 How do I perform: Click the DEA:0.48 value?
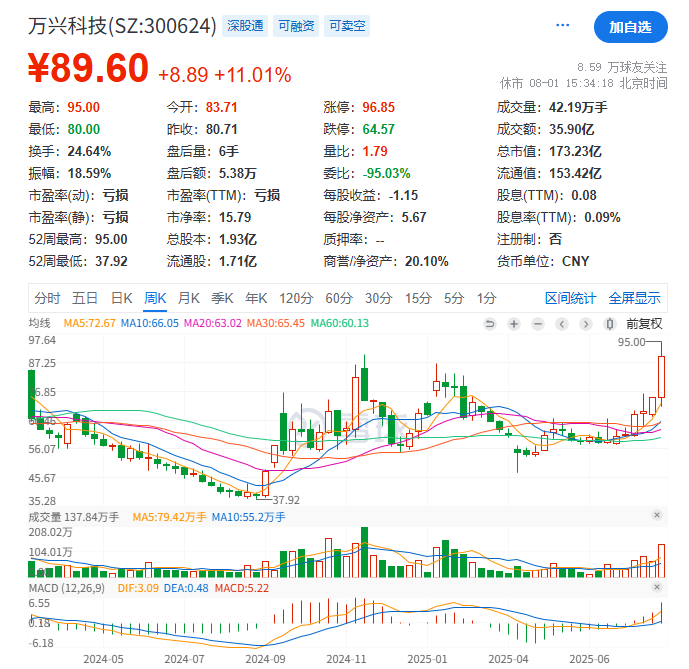(186, 588)
